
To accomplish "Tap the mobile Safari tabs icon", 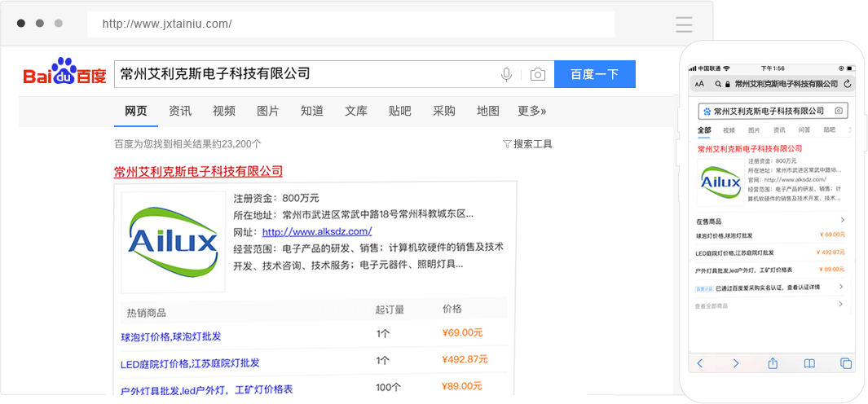I will pos(845,363).
